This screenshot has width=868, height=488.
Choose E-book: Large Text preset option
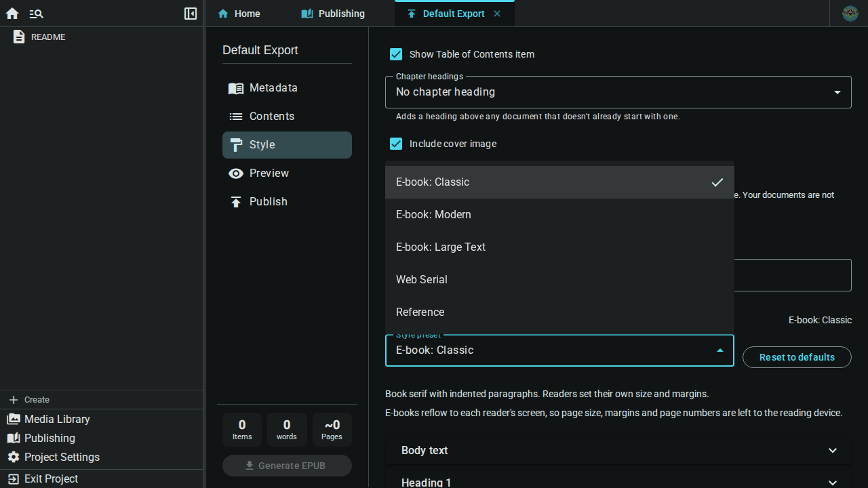tap(559, 247)
